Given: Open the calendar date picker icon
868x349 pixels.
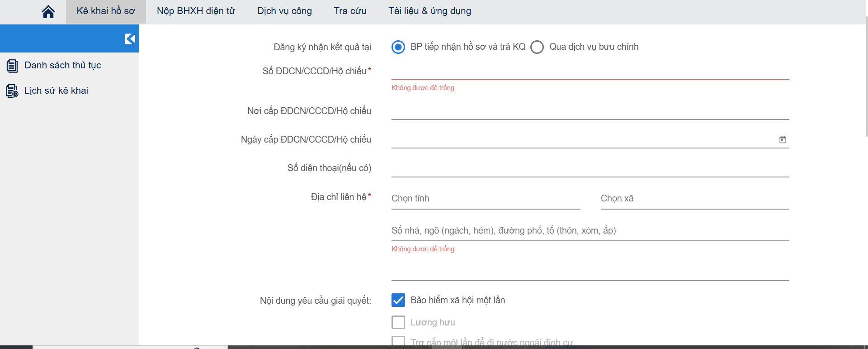Looking at the screenshot, I should point(783,140).
